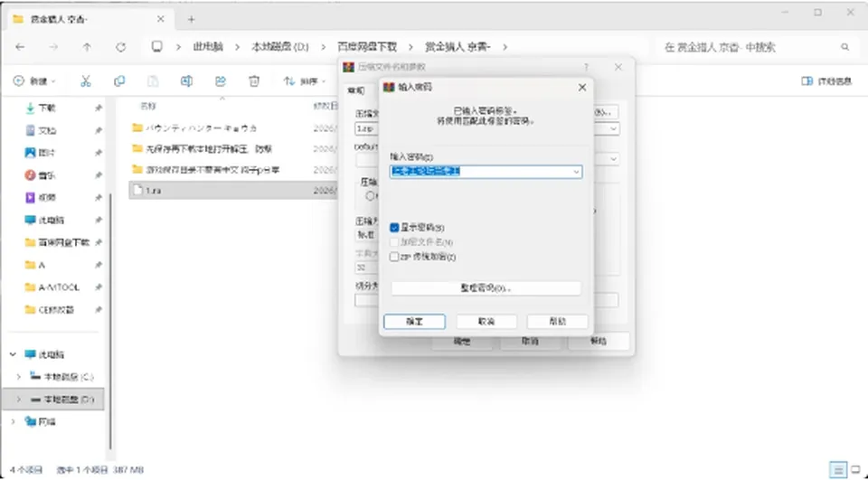Click the Explorer search box
The height and width of the screenshot is (480, 868).
pos(756,47)
